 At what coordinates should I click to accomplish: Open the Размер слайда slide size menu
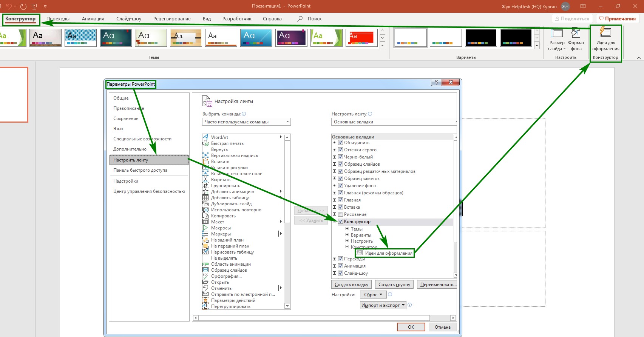[x=557, y=40]
